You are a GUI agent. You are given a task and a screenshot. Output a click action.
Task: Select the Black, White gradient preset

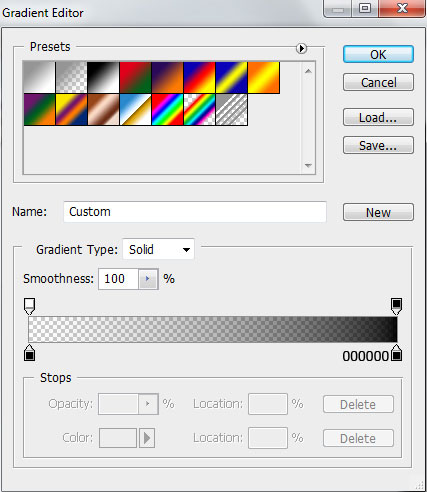coord(103,77)
